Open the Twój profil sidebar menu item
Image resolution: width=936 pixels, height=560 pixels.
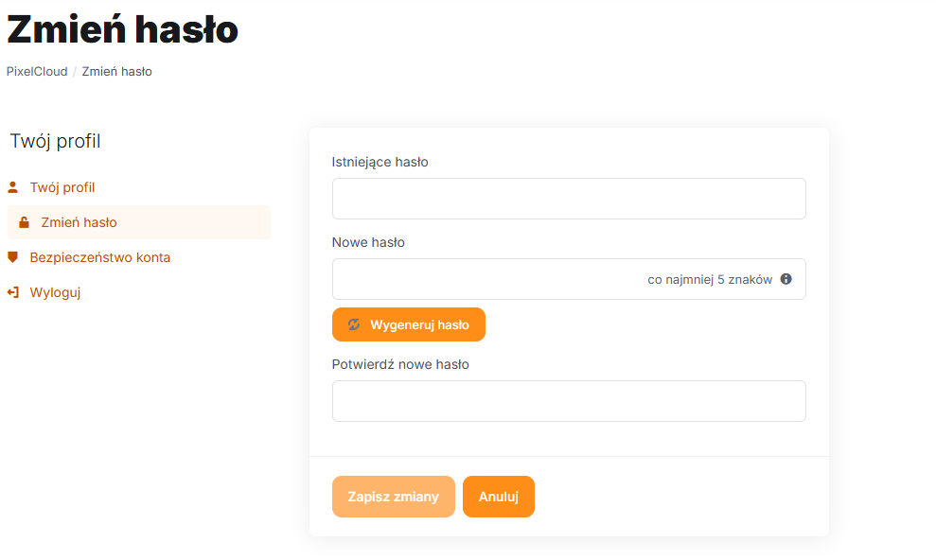point(62,187)
